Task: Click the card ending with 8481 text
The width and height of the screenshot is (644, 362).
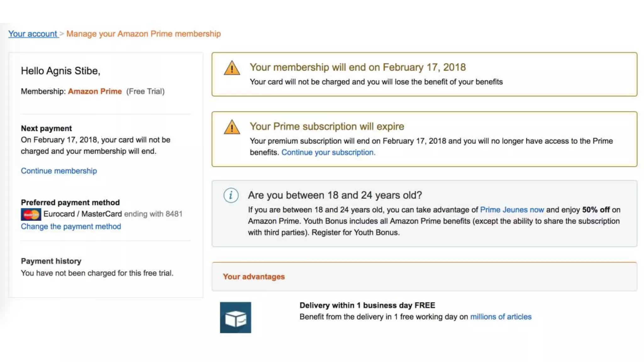Action: [x=153, y=214]
